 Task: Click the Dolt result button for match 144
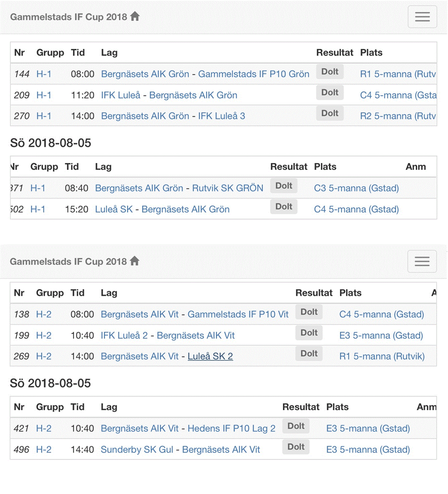[x=330, y=72]
